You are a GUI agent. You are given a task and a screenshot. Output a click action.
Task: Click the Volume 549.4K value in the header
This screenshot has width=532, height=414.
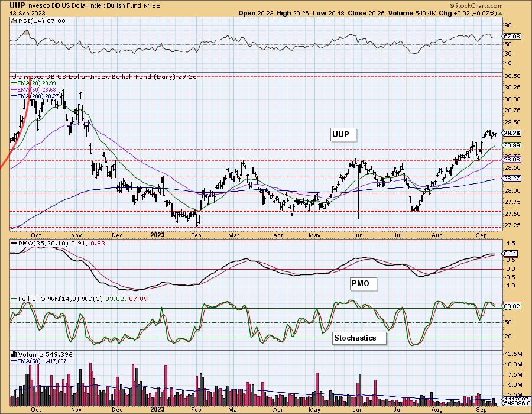[x=411, y=13]
